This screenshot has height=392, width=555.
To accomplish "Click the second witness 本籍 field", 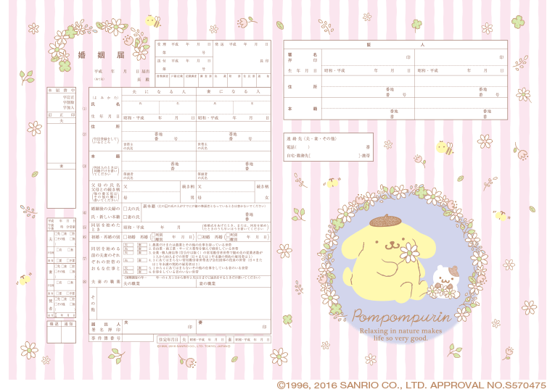I will point(461,109).
